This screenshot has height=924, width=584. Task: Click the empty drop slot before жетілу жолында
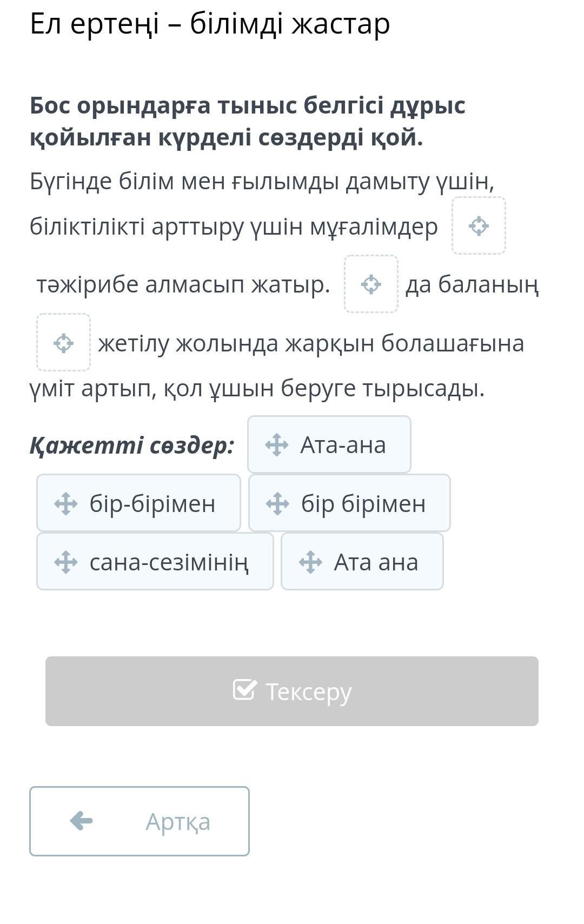tap(63, 343)
